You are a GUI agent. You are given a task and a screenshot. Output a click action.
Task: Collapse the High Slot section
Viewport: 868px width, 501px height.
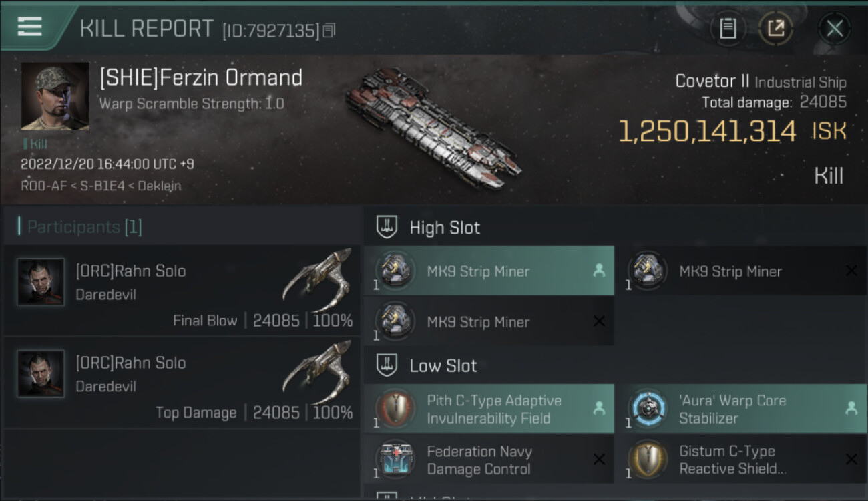[x=387, y=228]
